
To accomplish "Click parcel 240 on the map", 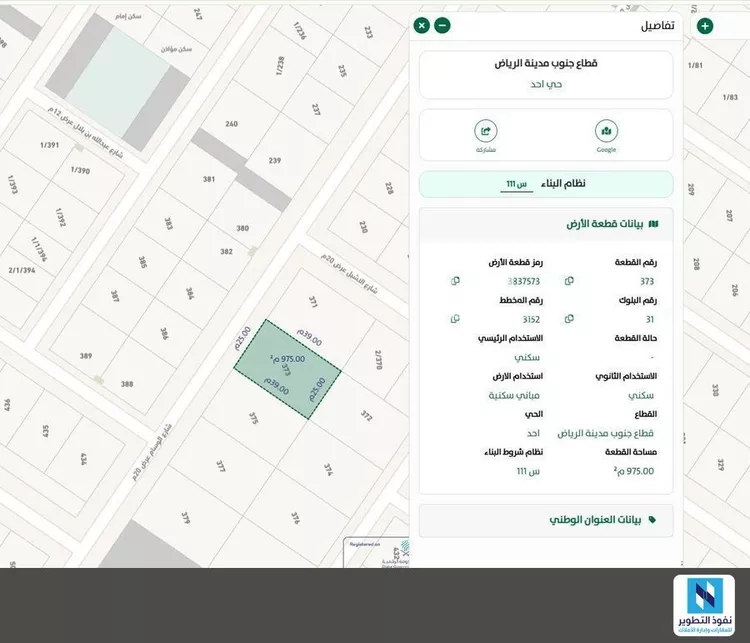I will [232, 124].
